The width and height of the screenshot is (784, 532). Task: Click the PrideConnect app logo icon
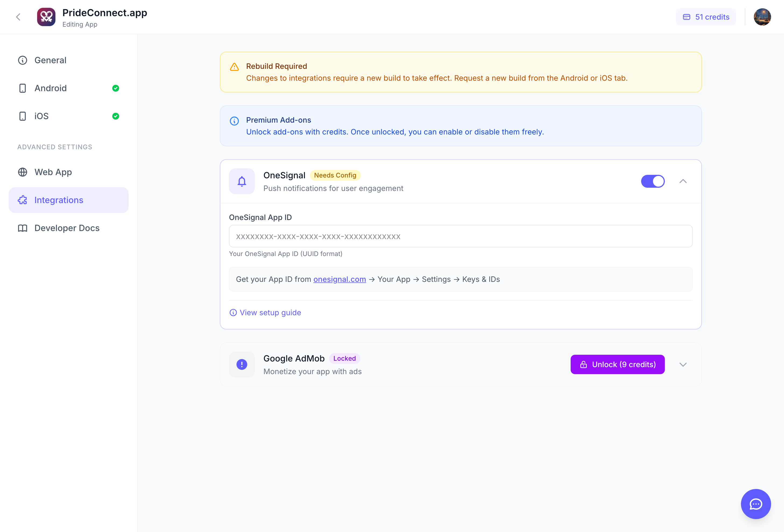tap(46, 17)
